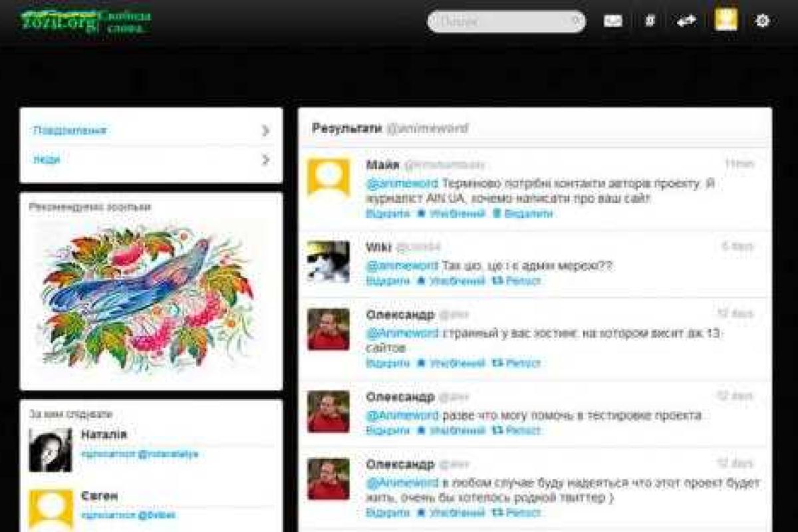Image resolution: width=798 pixels, height=532 pixels.
Task: Click the trash icon on Майя's post
Action: point(496,213)
